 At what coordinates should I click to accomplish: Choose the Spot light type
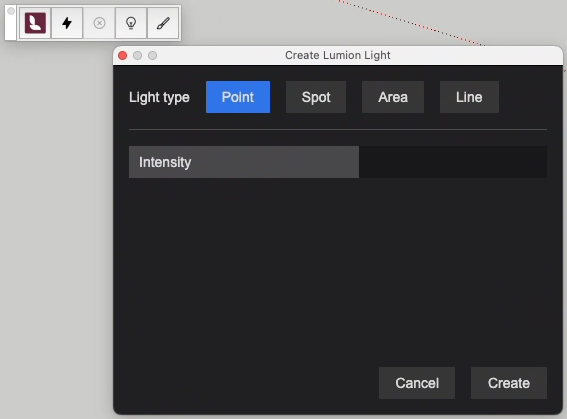316,97
